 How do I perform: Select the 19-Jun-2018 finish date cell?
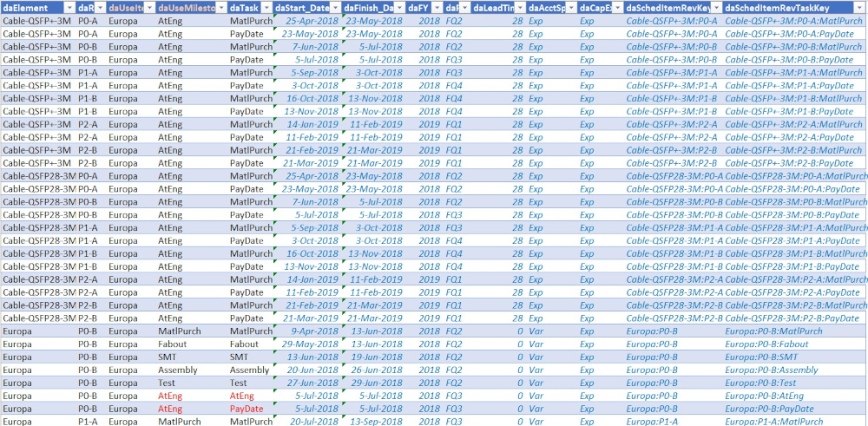pos(375,357)
